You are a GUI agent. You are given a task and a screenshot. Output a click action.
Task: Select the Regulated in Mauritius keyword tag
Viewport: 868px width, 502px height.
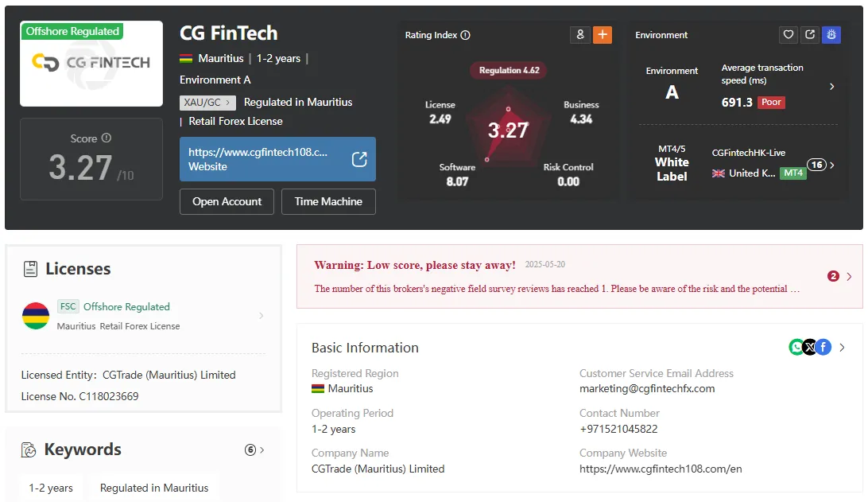(x=154, y=488)
